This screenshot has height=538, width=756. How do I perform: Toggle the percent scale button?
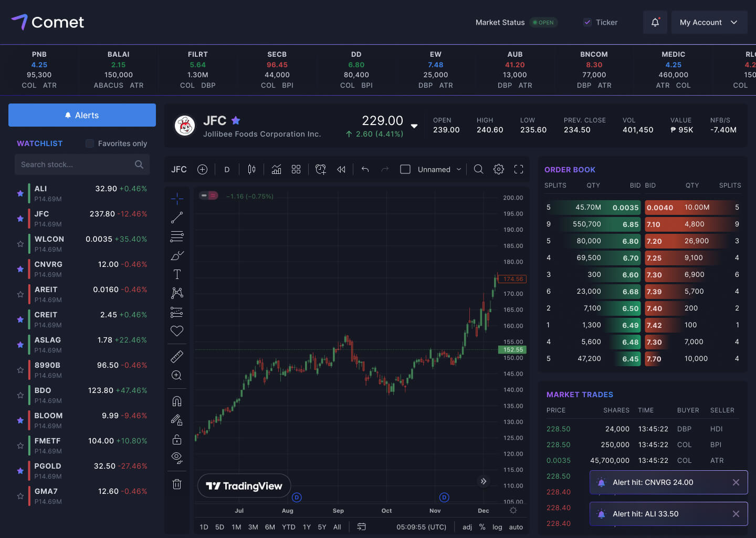pos(482,527)
